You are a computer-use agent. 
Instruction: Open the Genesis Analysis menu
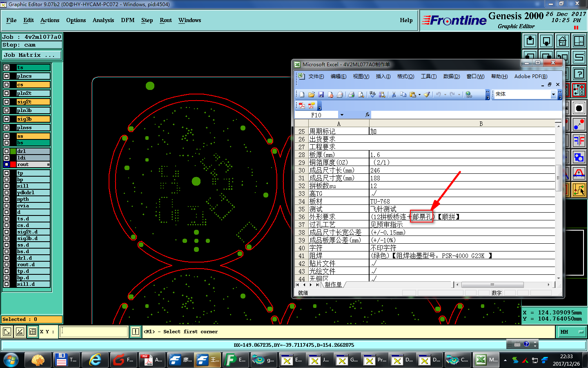coord(103,20)
